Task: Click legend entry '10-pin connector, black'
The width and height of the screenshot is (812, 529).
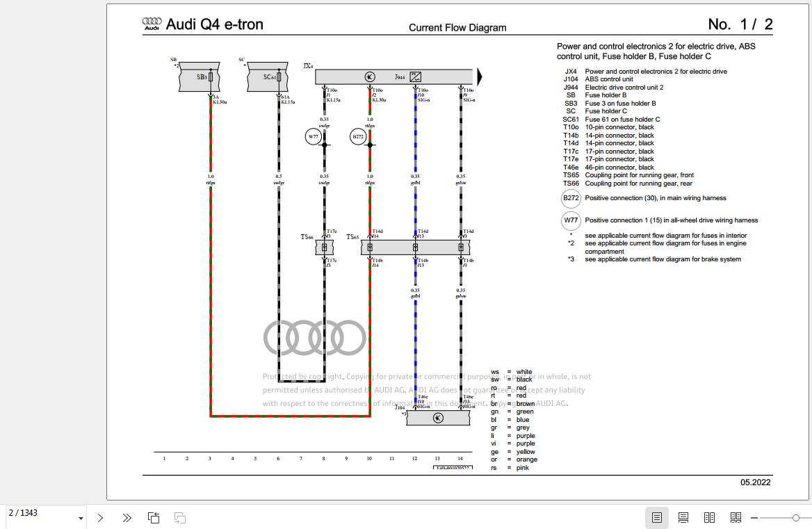Action: (x=619, y=127)
